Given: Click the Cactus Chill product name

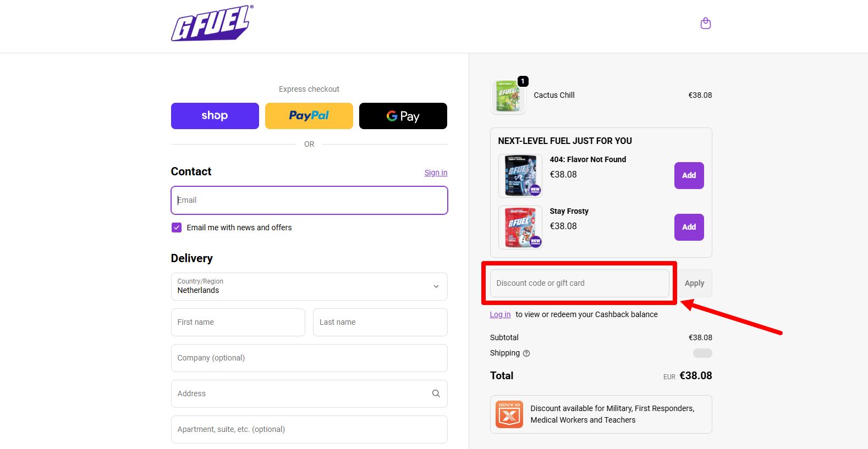Looking at the screenshot, I should pyautogui.click(x=554, y=95).
